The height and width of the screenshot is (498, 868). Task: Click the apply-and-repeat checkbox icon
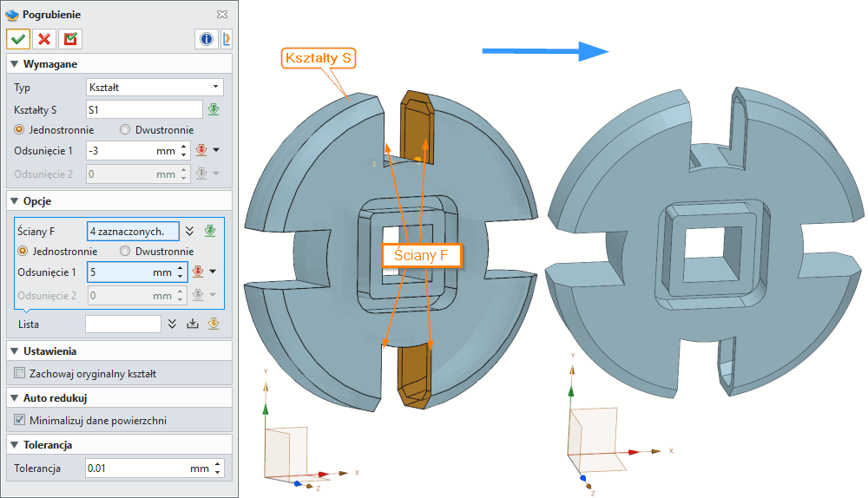[69, 39]
